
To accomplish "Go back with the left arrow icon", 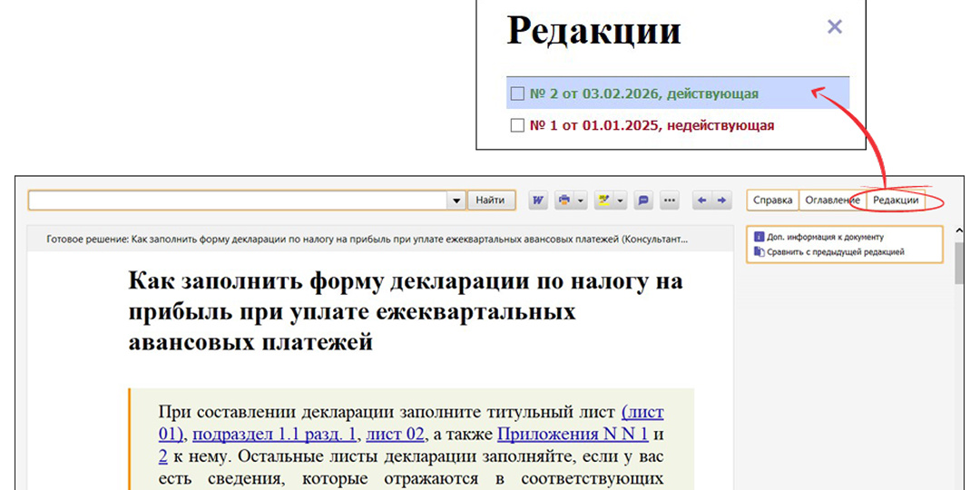I will (702, 200).
